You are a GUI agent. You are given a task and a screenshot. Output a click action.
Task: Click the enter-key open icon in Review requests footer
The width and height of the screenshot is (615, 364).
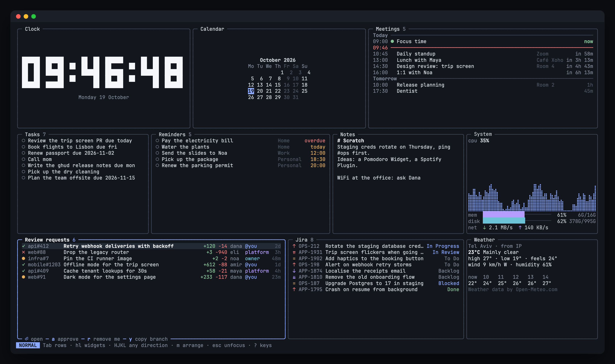(27, 339)
